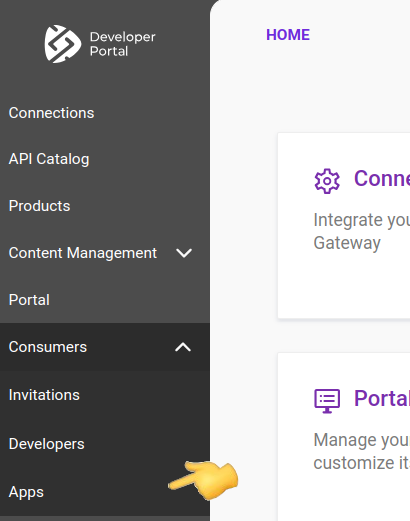Open Developers under Consumers
Image resolution: width=410 pixels, height=521 pixels.
(46, 444)
